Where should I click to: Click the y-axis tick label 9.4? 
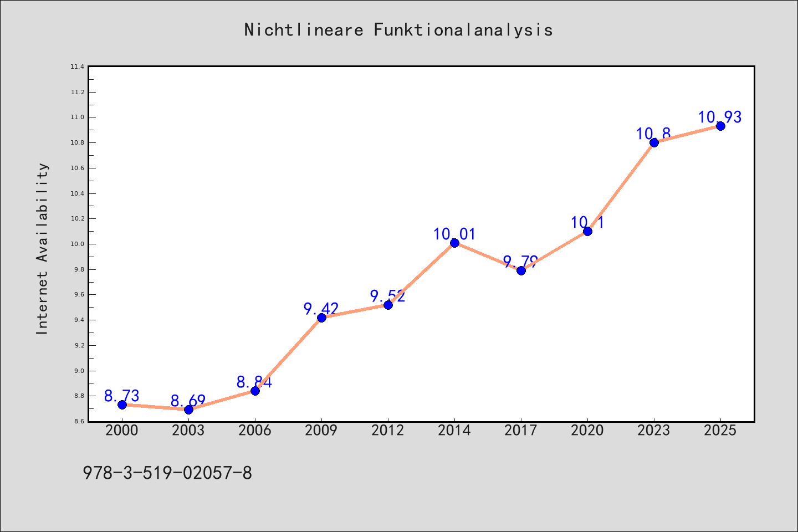(79, 320)
